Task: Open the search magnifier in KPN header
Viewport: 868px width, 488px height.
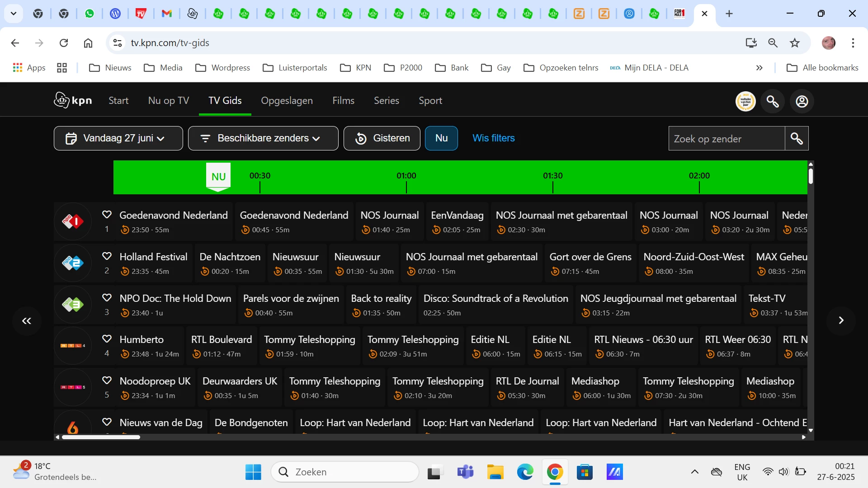Action: pyautogui.click(x=773, y=101)
